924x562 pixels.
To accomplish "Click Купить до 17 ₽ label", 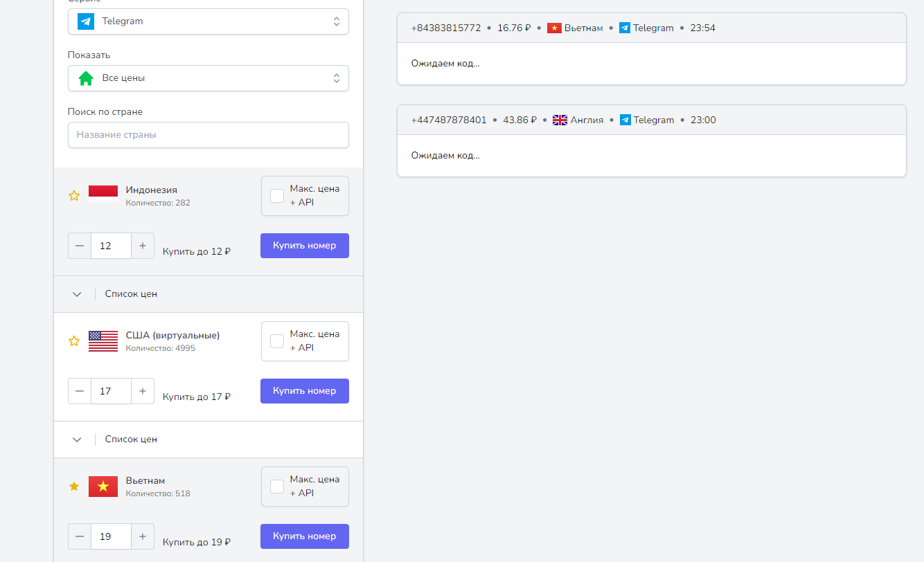I will (x=197, y=397).
